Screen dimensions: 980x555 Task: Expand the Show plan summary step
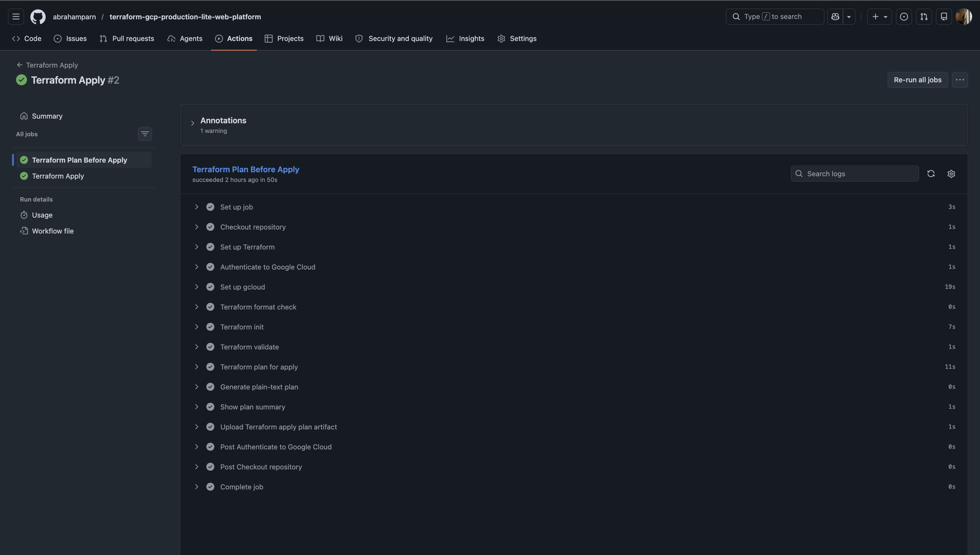(574, 407)
